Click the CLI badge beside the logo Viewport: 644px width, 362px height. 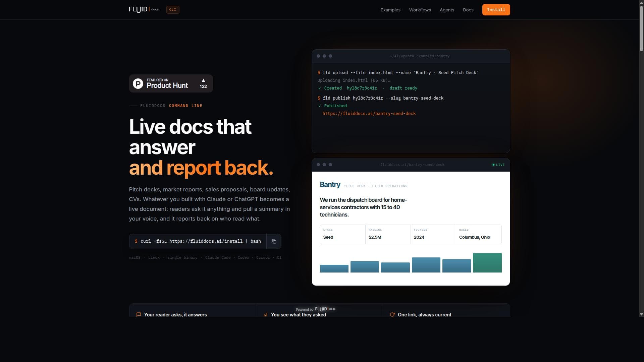coord(173,10)
